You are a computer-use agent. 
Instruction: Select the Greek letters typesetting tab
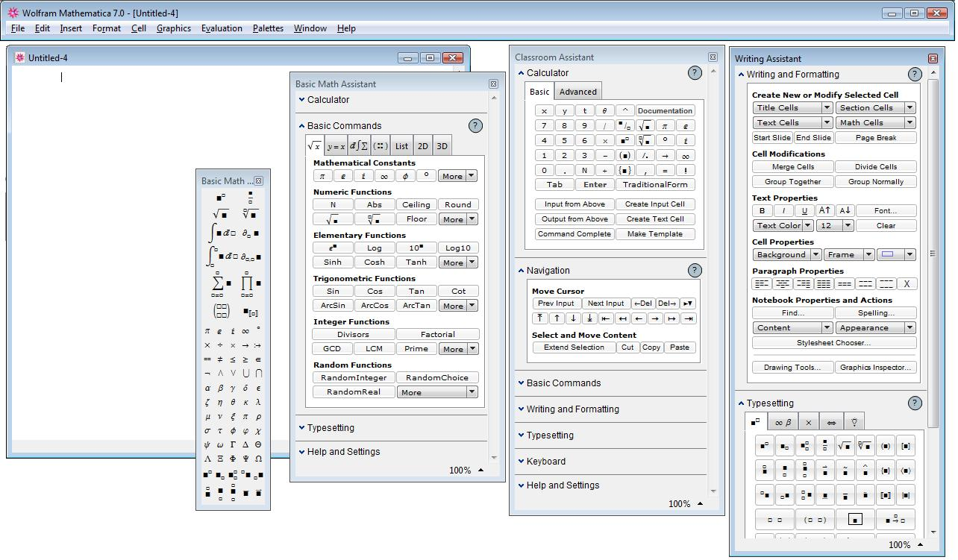[783, 422]
